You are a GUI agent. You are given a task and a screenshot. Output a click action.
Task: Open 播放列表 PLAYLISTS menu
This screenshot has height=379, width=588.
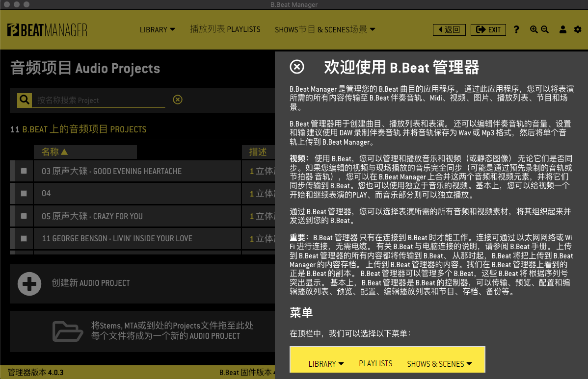[225, 29]
